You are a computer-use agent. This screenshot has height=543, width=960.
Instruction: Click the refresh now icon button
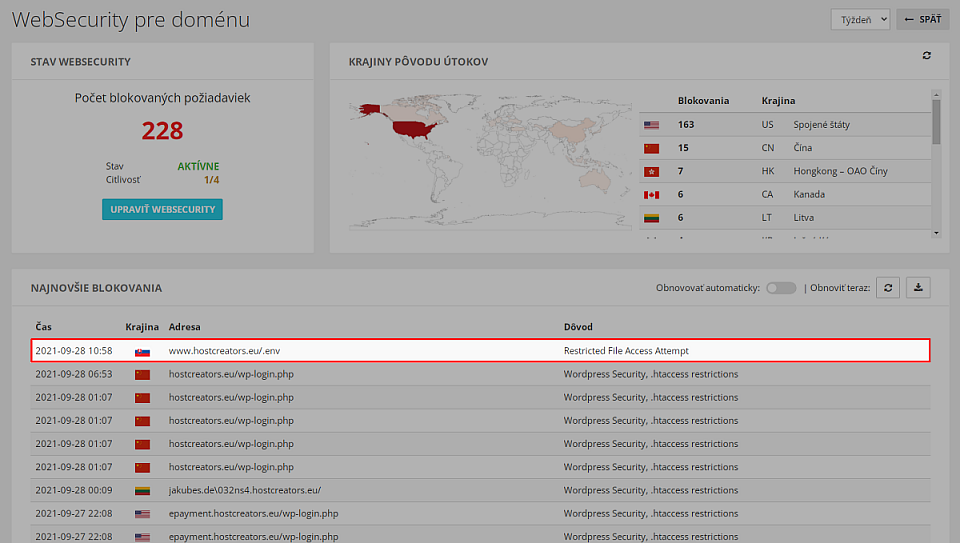(888, 288)
